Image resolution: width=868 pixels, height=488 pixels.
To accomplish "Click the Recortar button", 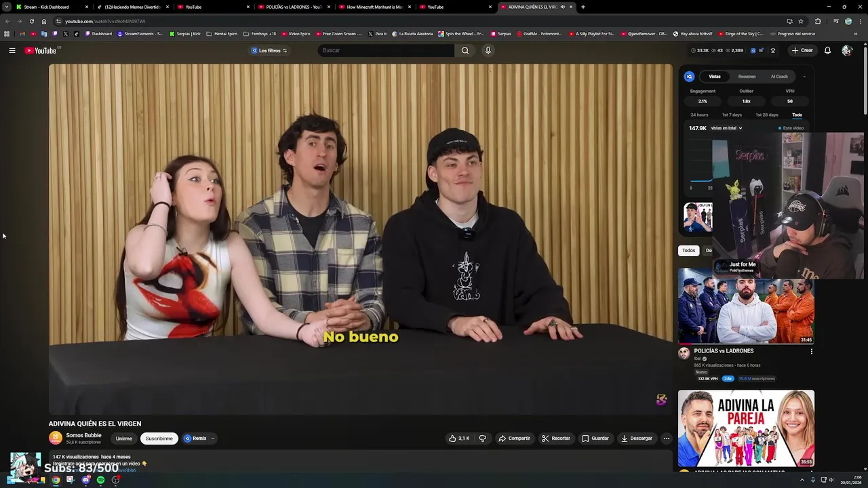I will tap(556, 439).
